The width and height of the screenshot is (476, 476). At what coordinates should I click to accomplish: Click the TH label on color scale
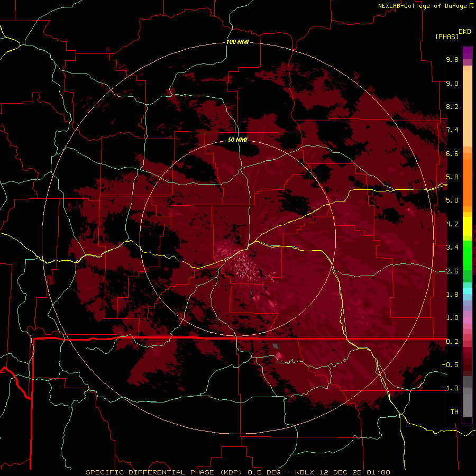[454, 411]
